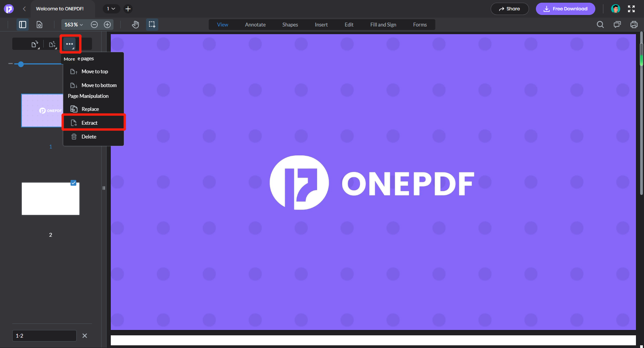Click the minus at thumbnail slider start
This screenshot has width=644, height=348.
pos(11,63)
